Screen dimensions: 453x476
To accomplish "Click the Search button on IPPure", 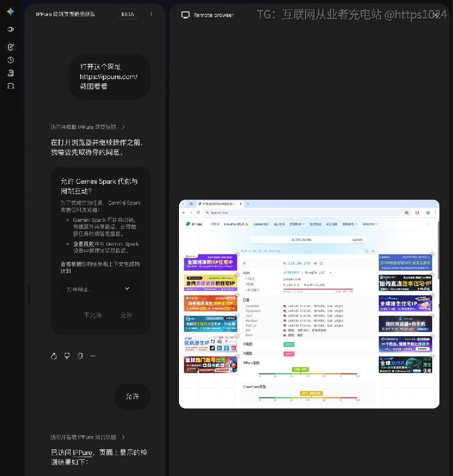I will [x=357, y=240].
